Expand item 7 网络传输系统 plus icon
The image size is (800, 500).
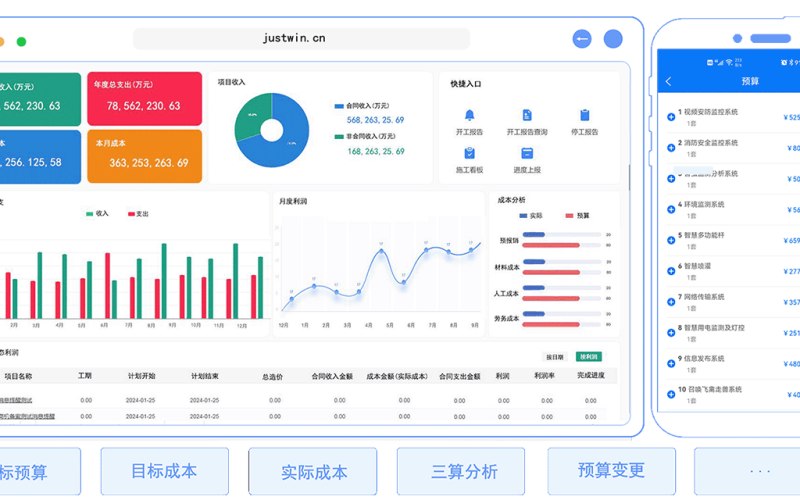click(671, 302)
